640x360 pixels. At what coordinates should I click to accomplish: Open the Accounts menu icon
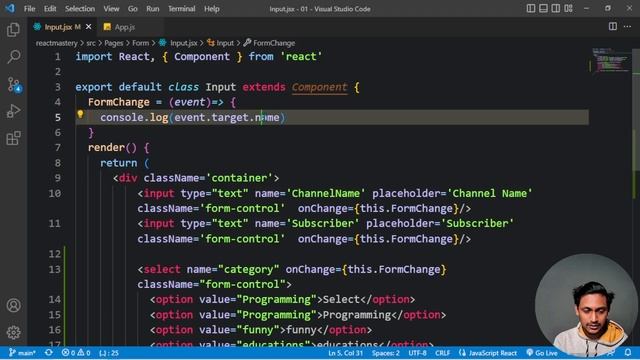point(13,305)
